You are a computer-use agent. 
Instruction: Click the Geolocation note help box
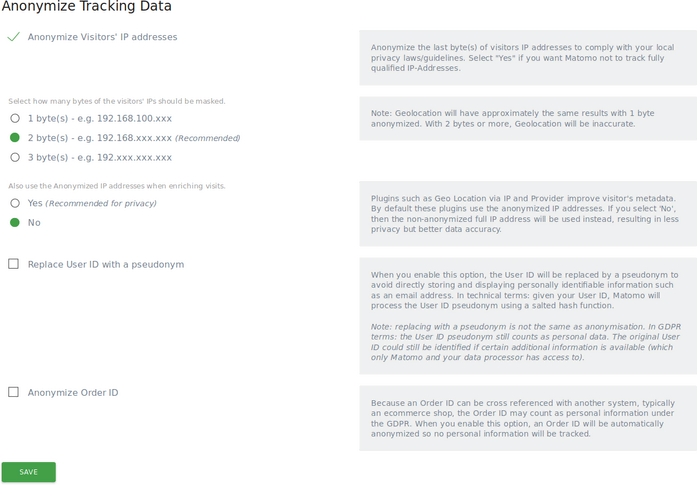(528, 119)
